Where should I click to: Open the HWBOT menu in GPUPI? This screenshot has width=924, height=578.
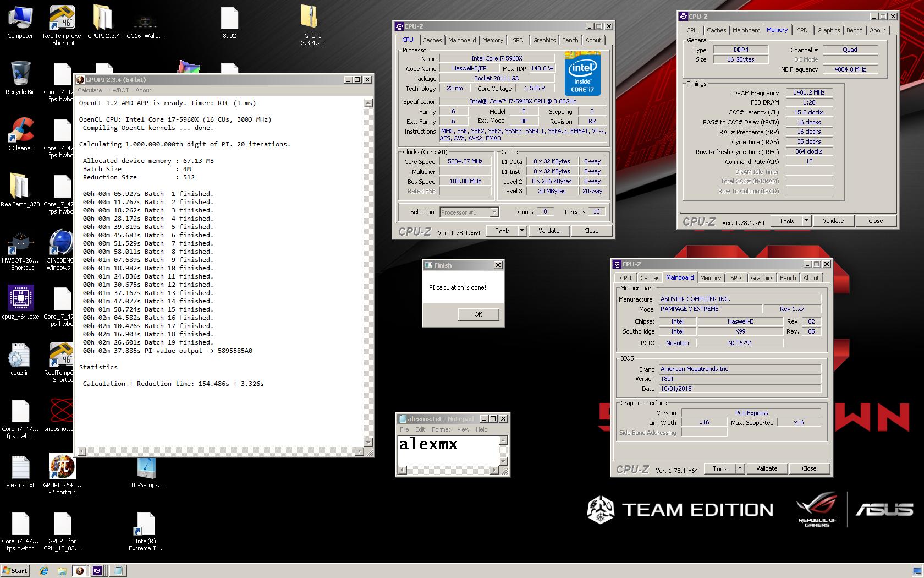(x=118, y=90)
